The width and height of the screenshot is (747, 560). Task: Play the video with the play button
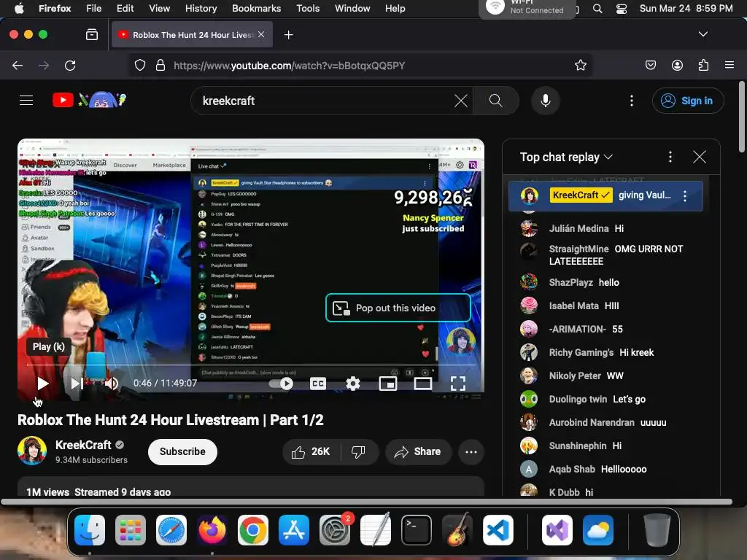pos(42,384)
